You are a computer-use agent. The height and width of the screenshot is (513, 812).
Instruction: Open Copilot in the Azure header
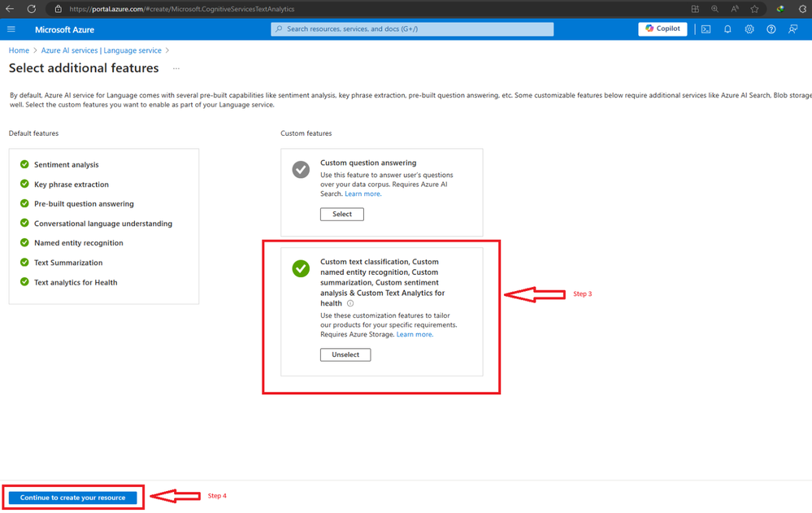pos(662,29)
